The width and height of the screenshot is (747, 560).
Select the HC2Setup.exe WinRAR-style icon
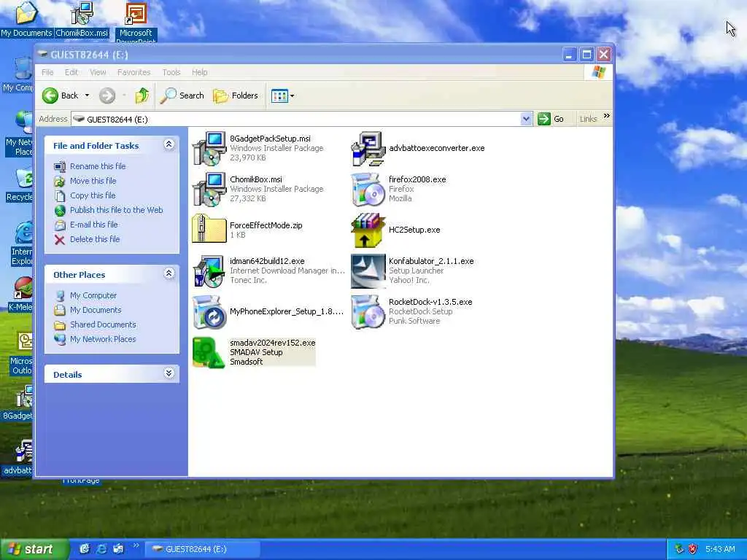368,230
